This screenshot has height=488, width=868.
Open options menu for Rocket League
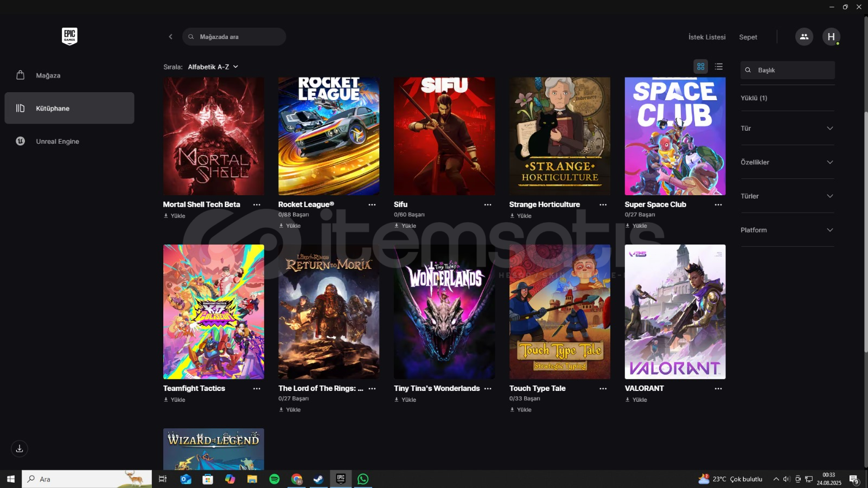coord(372,205)
